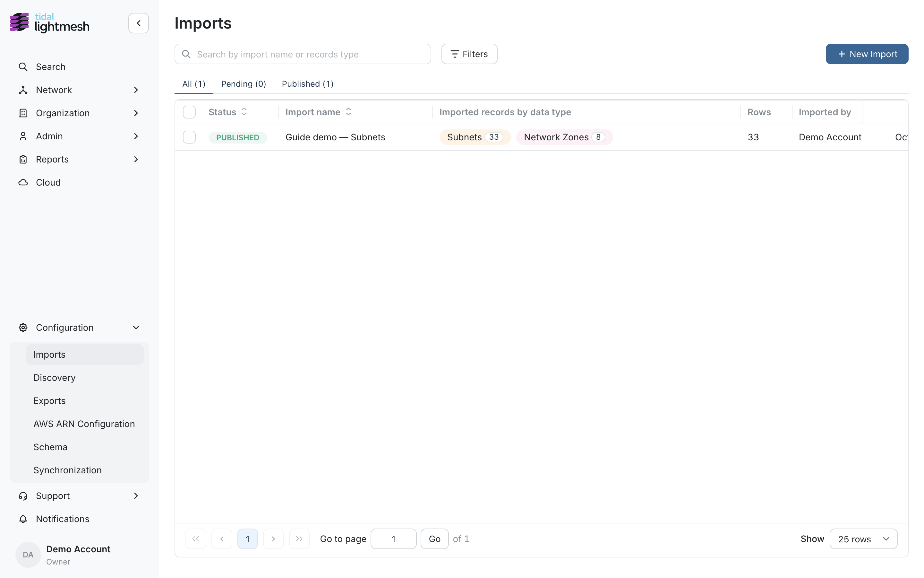Open Search from the sidebar magnifier icon
The image size is (924, 578).
click(23, 67)
